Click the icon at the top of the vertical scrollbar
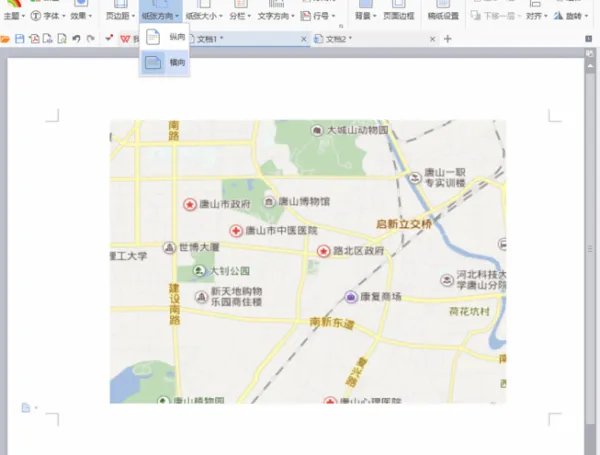This screenshot has width=600, height=455. (x=590, y=54)
